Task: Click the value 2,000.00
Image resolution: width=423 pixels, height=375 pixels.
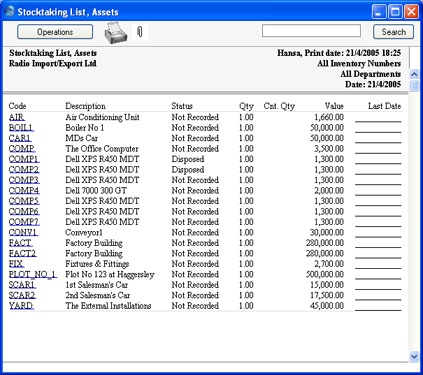Action: click(x=329, y=191)
